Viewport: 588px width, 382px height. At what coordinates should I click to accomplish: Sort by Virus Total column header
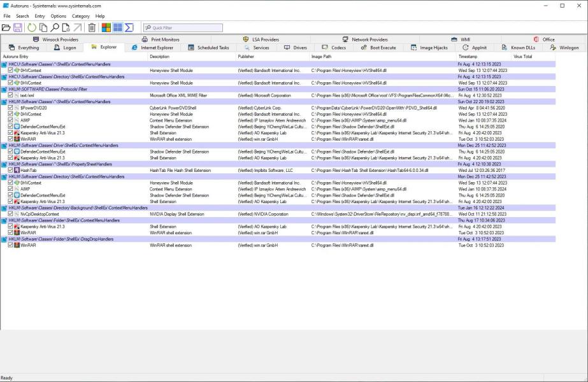(533, 57)
